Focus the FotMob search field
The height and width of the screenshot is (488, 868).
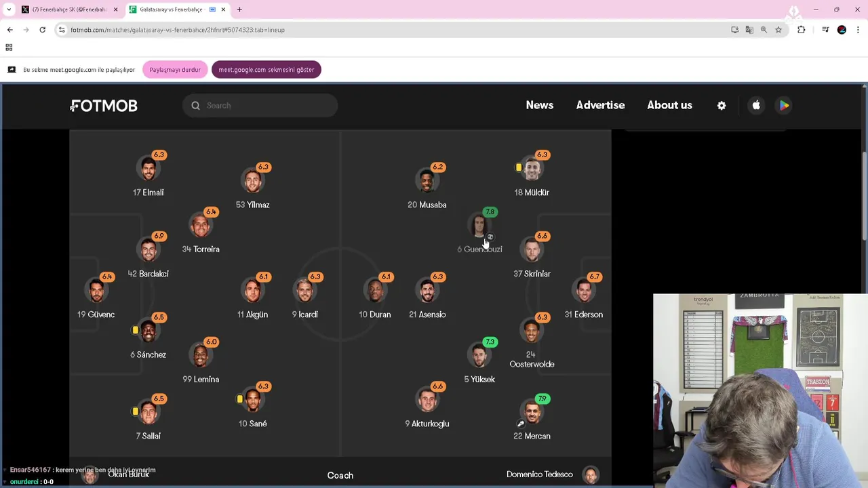coord(260,106)
